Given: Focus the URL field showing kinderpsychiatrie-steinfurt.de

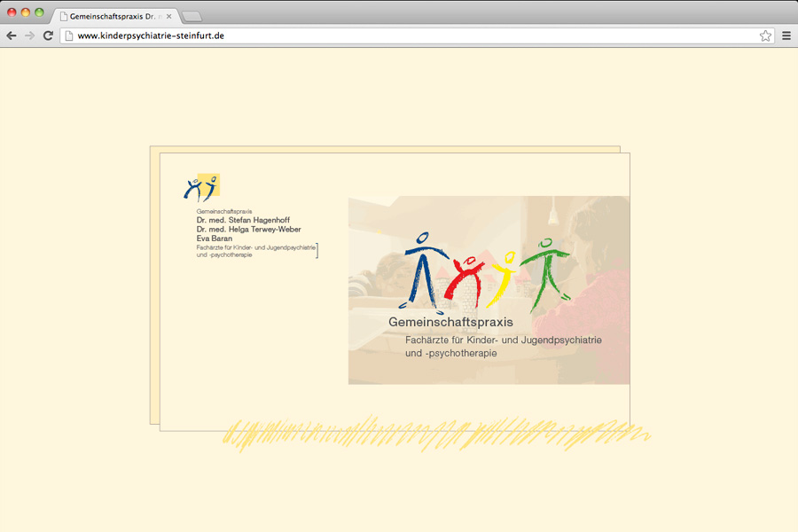Looking at the screenshot, I should 408,35.
